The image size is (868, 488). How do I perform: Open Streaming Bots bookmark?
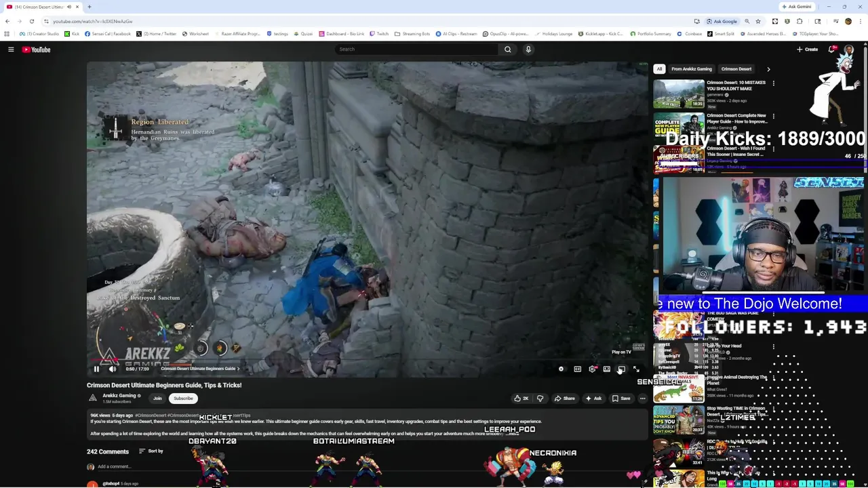(x=412, y=34)
